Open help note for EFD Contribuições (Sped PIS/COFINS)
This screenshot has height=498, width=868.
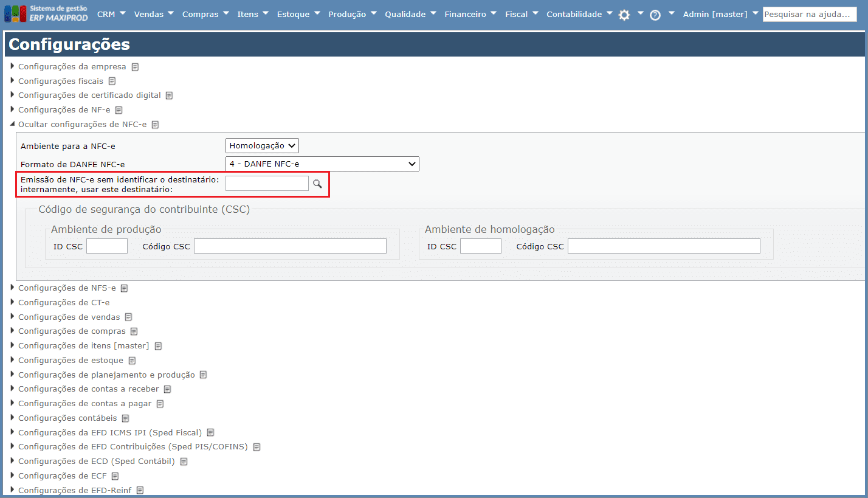tap(257, 447)
